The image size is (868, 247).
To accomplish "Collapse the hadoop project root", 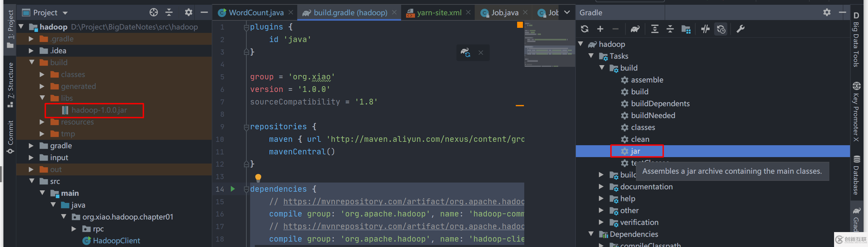I will [x=21, y=26].
